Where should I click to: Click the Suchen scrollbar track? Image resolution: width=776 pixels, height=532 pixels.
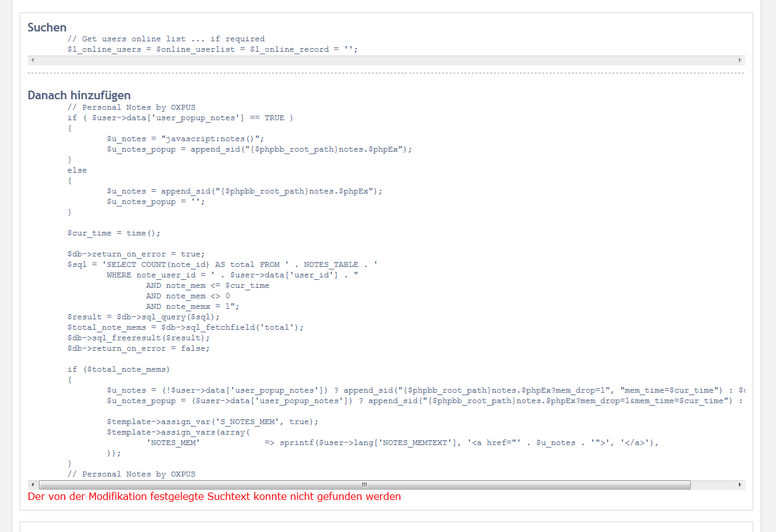click(386, 60)
